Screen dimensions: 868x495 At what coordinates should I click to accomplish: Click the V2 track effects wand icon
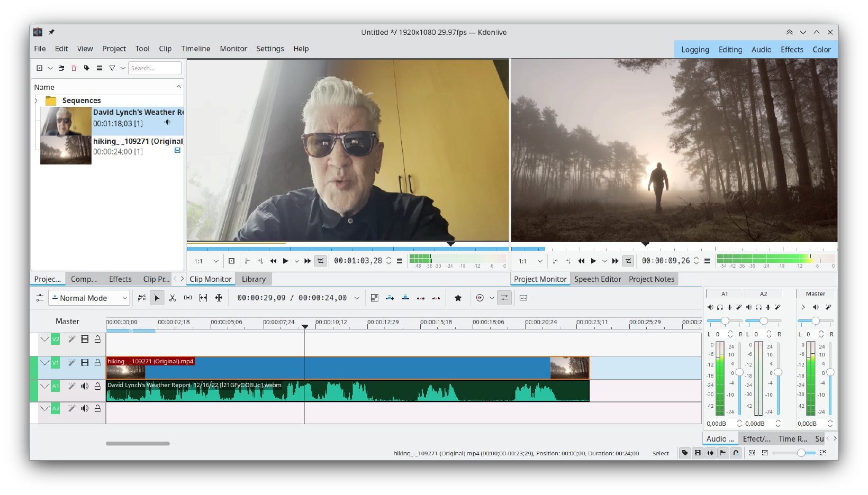coord(71,339)
